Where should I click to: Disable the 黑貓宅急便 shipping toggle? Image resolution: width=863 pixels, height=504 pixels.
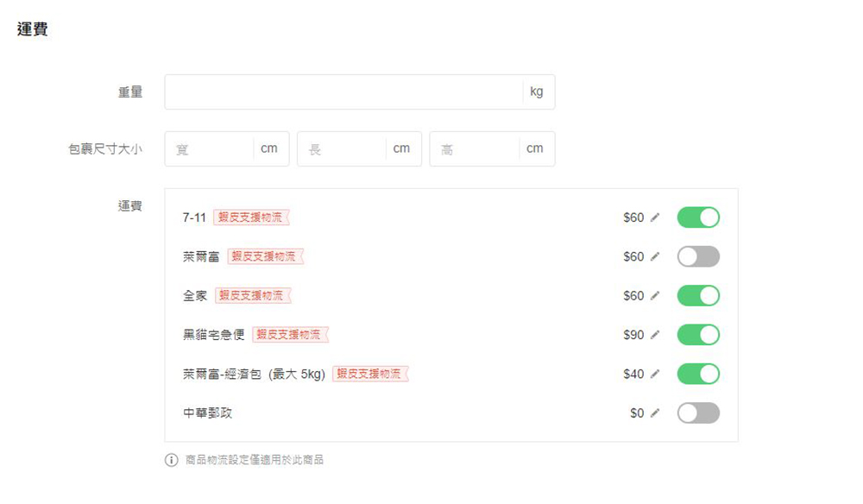[698, 335]
